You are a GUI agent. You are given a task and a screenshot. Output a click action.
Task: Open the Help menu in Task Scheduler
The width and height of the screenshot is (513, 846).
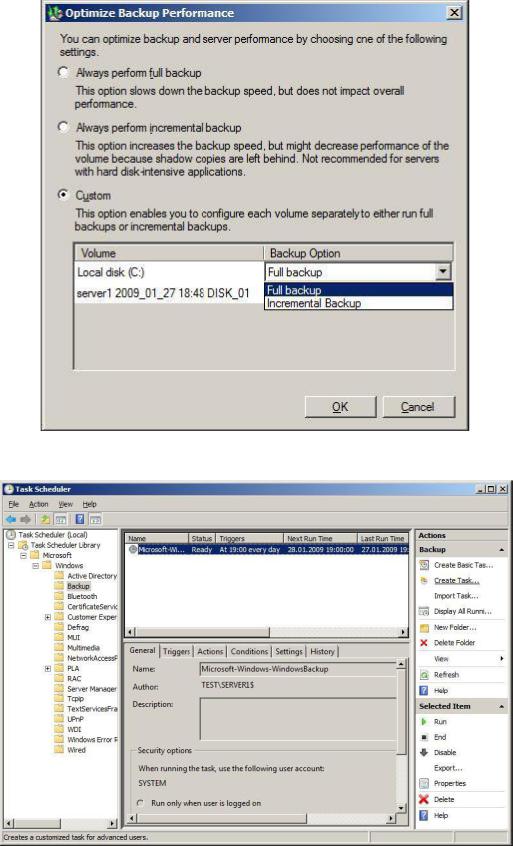(90, 504)
